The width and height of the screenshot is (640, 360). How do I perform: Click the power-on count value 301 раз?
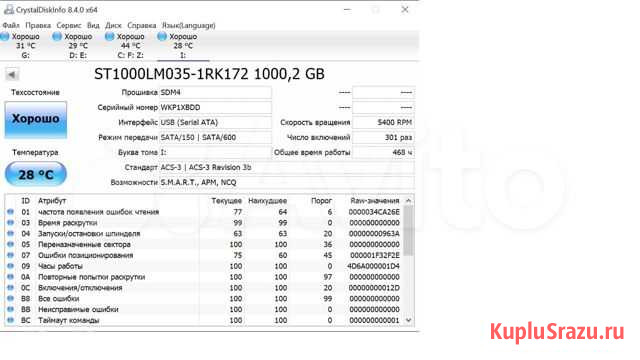pyautogui.click(x=383, y=138)
